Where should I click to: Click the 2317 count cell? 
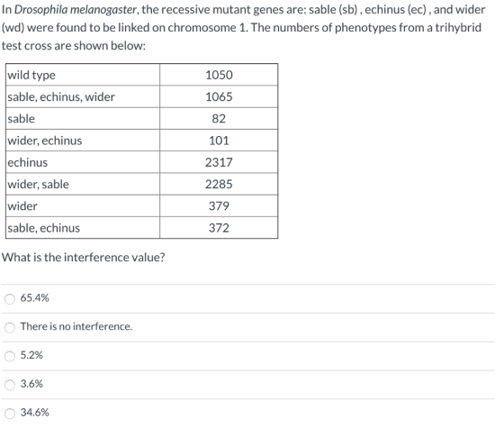tap(219, 162)
